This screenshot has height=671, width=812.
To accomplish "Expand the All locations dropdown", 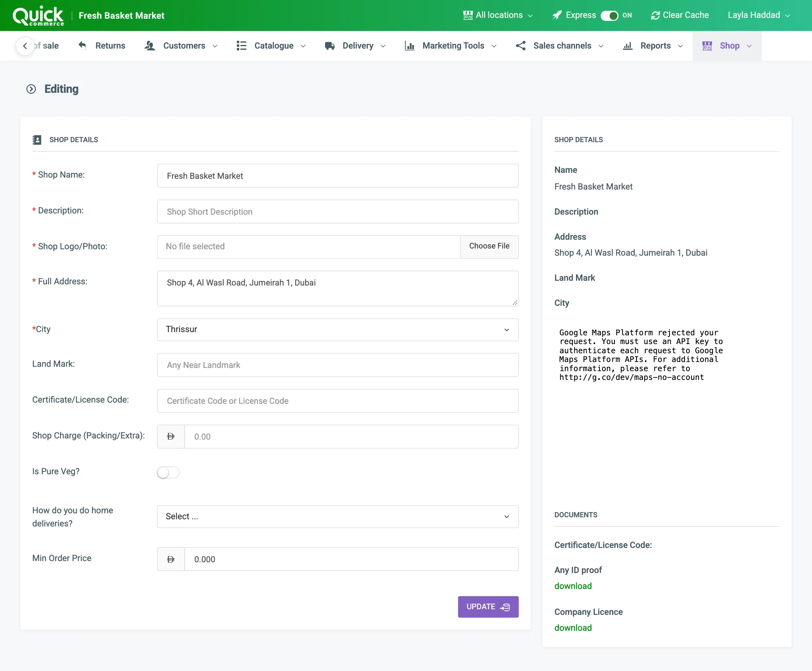I will click(498, 15).
